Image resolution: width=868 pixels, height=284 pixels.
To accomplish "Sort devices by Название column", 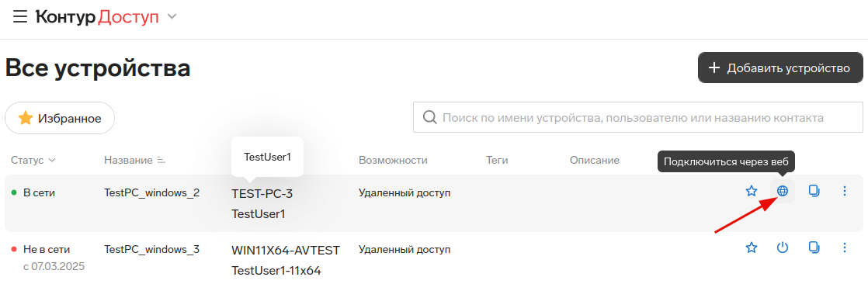I will (134, 161).
